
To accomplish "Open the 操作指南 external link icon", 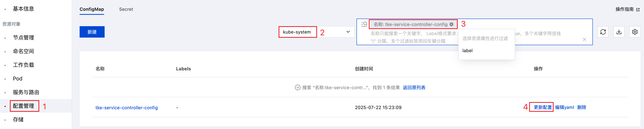I will pyautogui.click(x=638, y=9).
